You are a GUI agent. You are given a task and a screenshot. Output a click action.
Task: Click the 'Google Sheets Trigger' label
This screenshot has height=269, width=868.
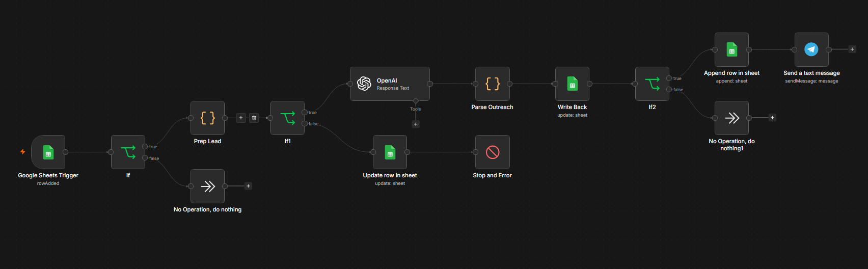tap(48, 175)
